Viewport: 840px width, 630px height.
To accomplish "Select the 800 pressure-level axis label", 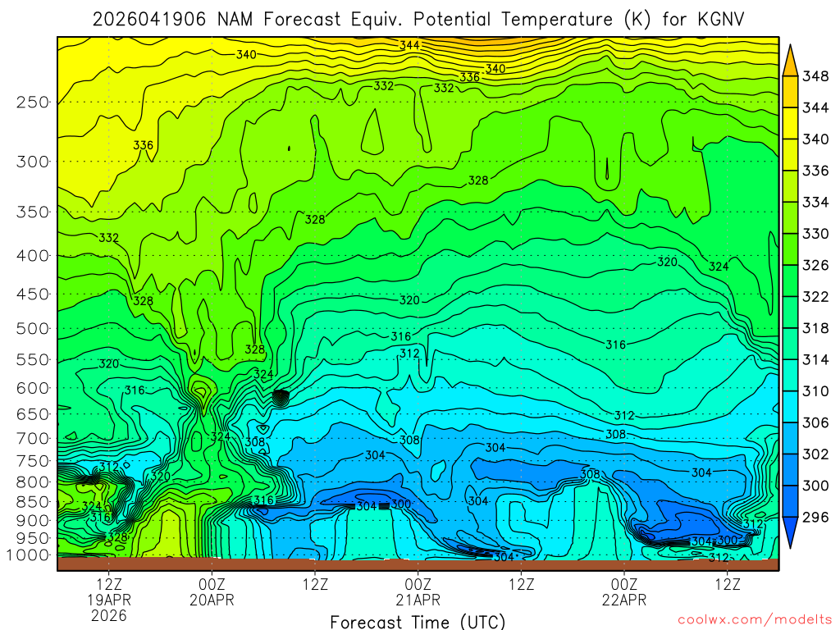I will tap(33, 482).
